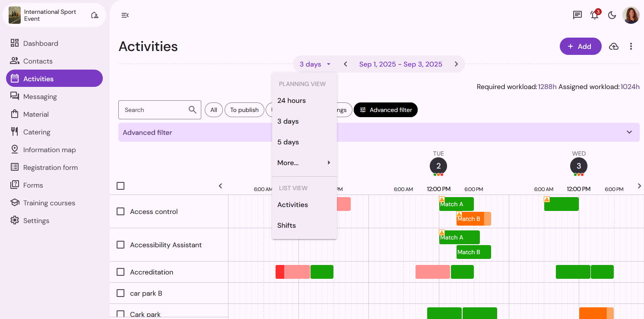
Task: Open the chat messages icon
Action: (x=577, y=15)
